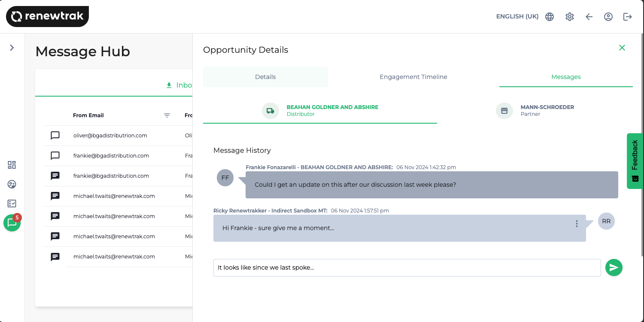The height and width of the screenshot is (322, 644).
Task: Open language globe selector
Action: tap(550, 17)
